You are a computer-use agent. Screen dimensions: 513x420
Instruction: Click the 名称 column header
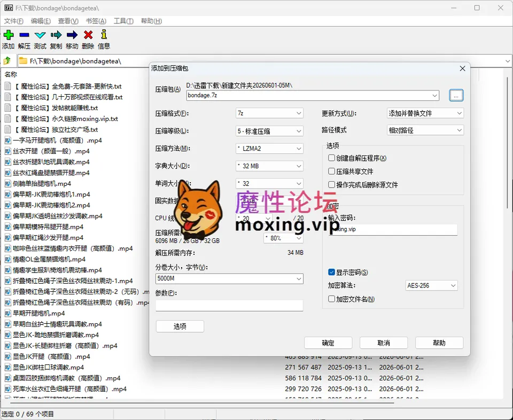pyautogui.click(x=11, y=74)
